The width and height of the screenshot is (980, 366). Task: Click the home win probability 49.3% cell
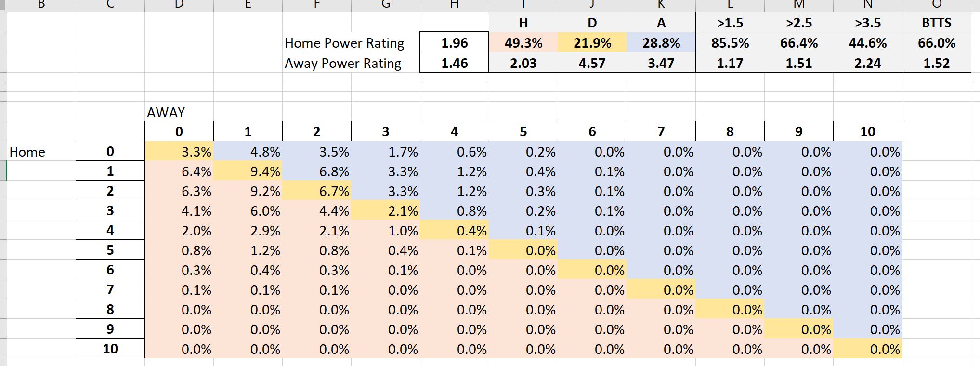523,43
